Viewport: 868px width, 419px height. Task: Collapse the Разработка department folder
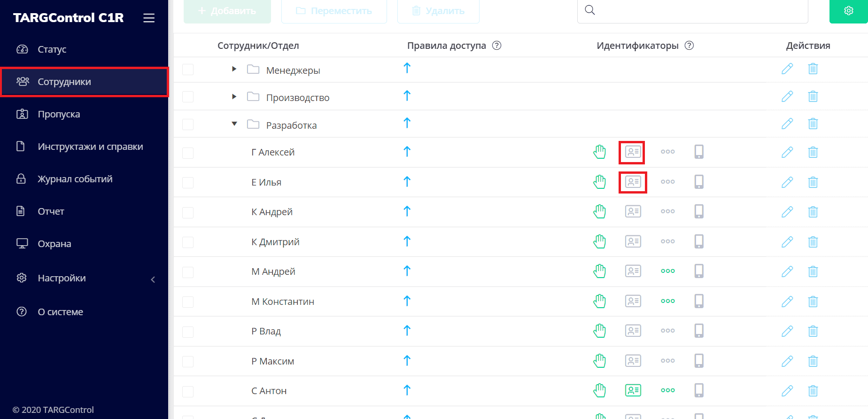click(234, 124)
